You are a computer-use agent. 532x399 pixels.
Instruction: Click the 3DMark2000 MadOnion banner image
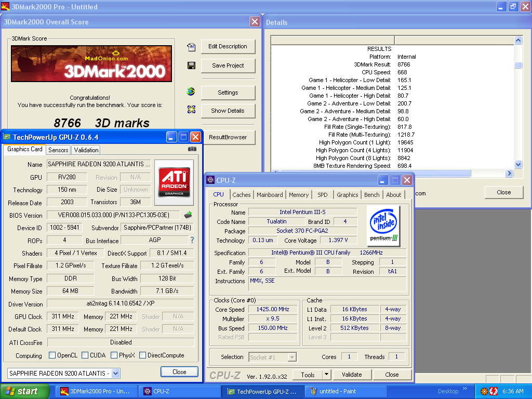click(x=91, y=64)
